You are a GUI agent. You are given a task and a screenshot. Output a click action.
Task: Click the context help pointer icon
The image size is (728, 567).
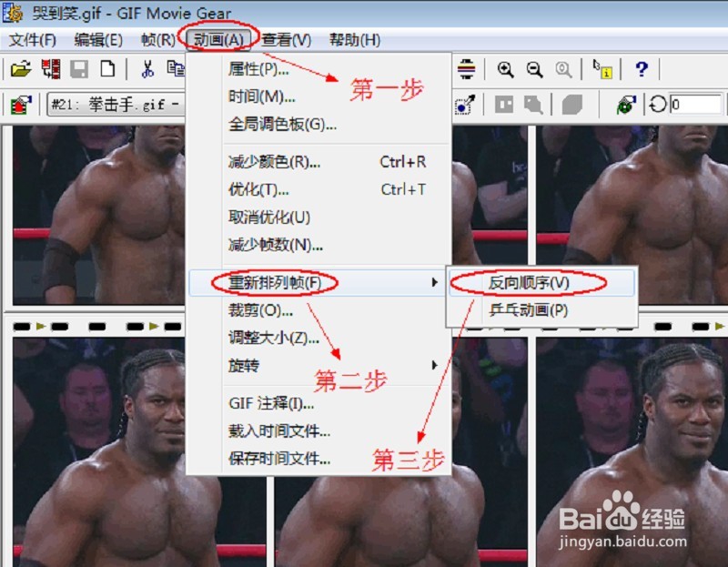[602, 69]
